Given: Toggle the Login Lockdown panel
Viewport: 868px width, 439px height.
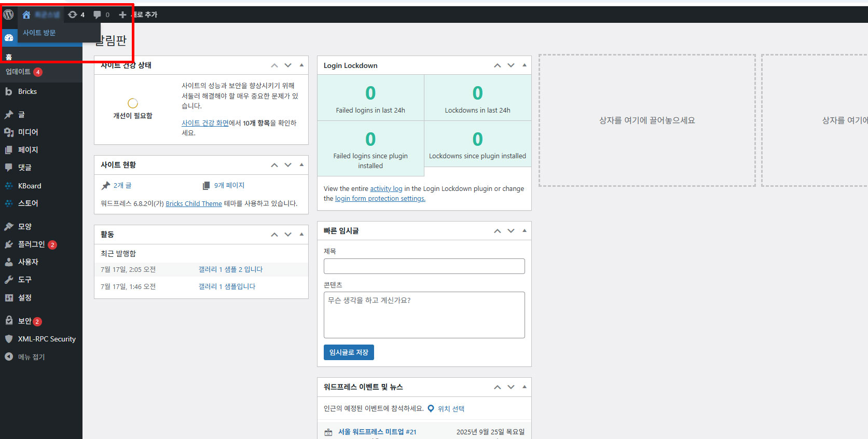Looking at the screenshot, I should pyautogui.click(x=524, y=65).
